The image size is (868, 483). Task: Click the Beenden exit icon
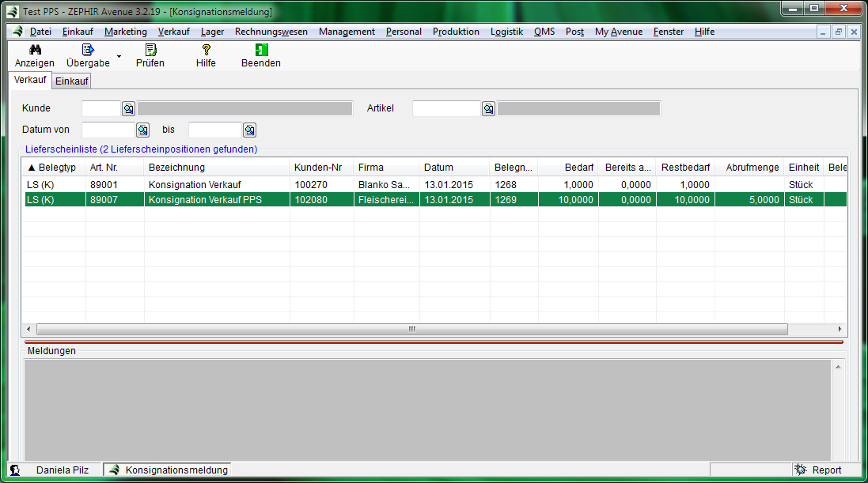[261, 50]
